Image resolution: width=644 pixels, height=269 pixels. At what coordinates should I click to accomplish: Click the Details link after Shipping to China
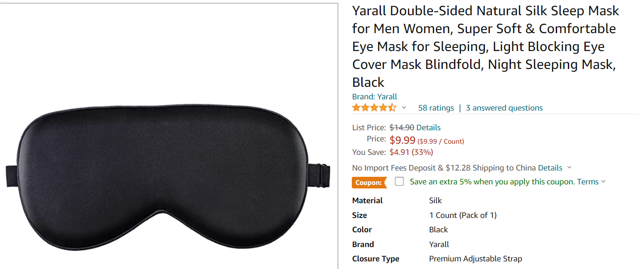(550, 167)
